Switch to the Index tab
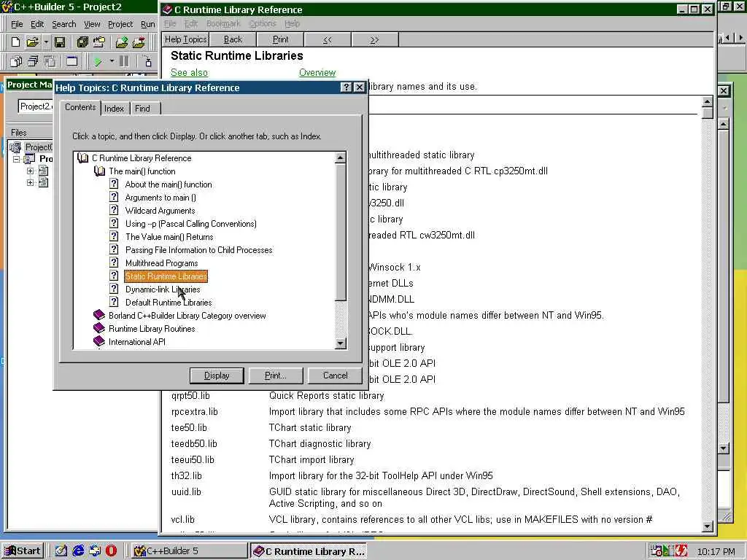The width and height of the screenshot is (747, 560). click(114, 109)
